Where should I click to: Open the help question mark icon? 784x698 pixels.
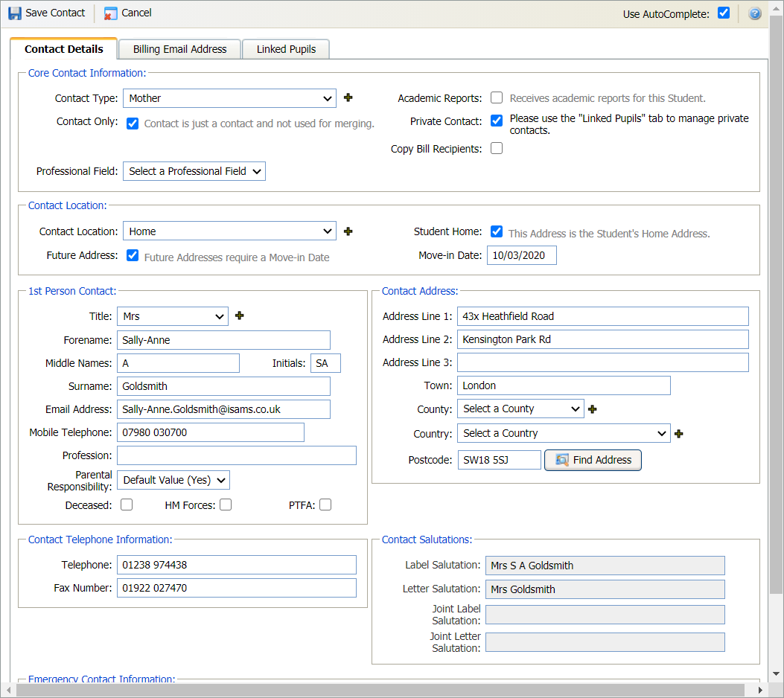(x=755, y=13)
